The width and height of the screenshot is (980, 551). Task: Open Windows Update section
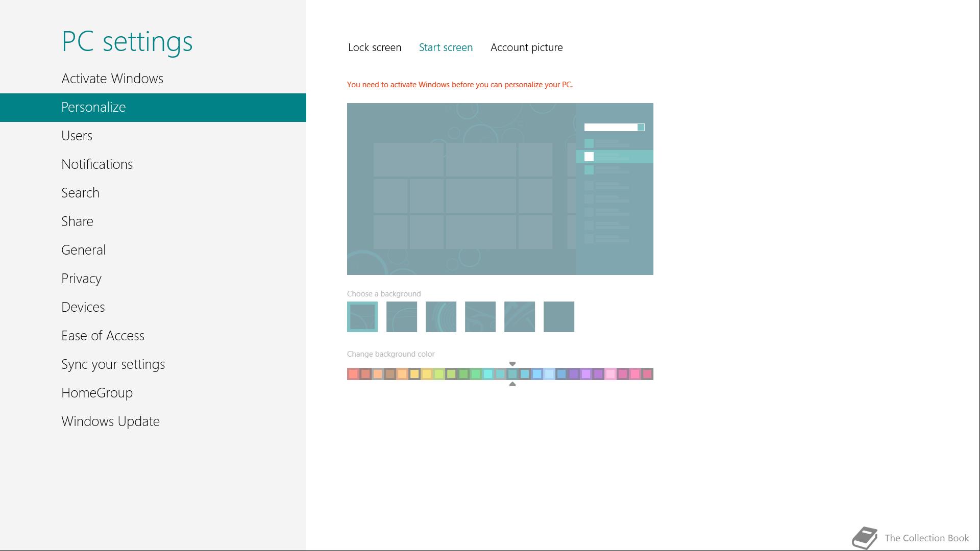(x=110, y=421)
